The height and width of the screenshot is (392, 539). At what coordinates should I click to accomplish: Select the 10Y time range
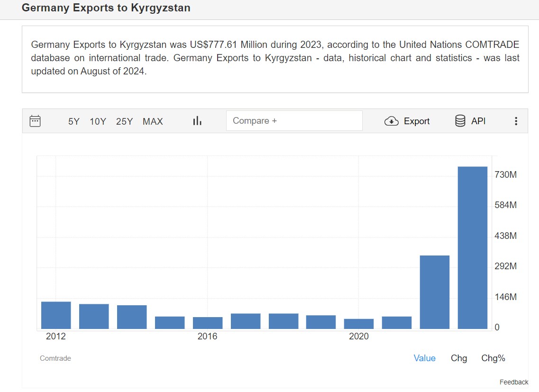[x=98, y=121]
